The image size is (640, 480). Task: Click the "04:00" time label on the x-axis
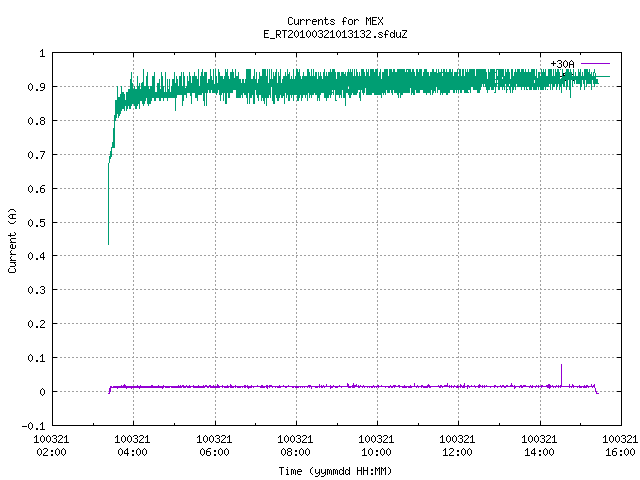coord(132,452)
